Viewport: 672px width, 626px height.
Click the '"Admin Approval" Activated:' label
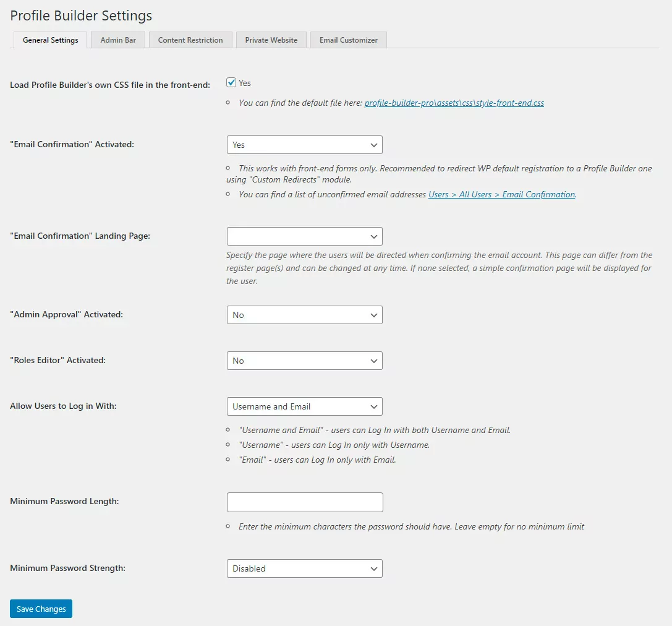(x=66, y=314)
